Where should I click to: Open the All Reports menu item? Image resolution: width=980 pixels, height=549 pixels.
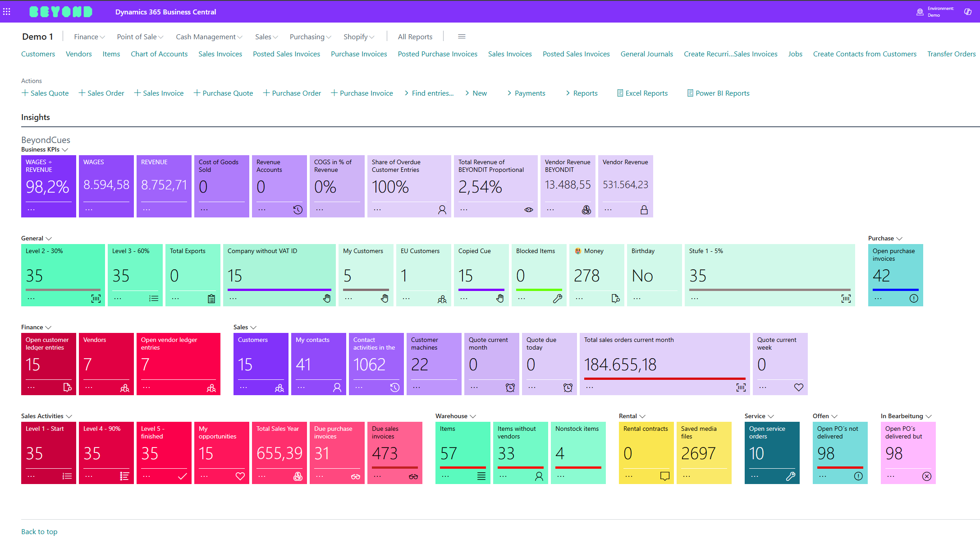[415, 37]
